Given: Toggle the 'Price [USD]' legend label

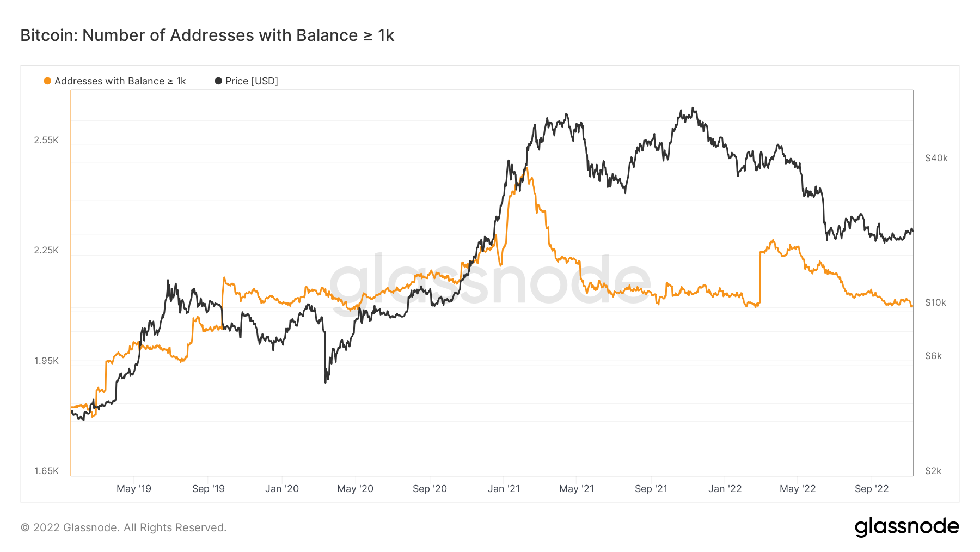Looking at the screenshot, I should click(252, 81).
